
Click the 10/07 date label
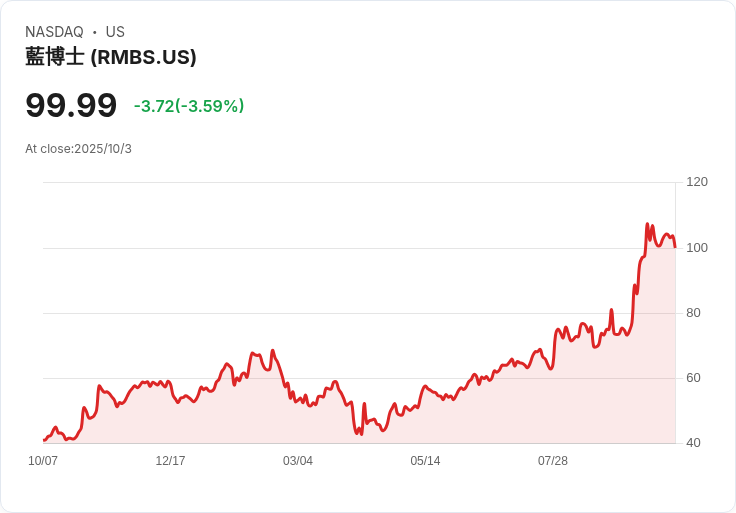[43, 461]
